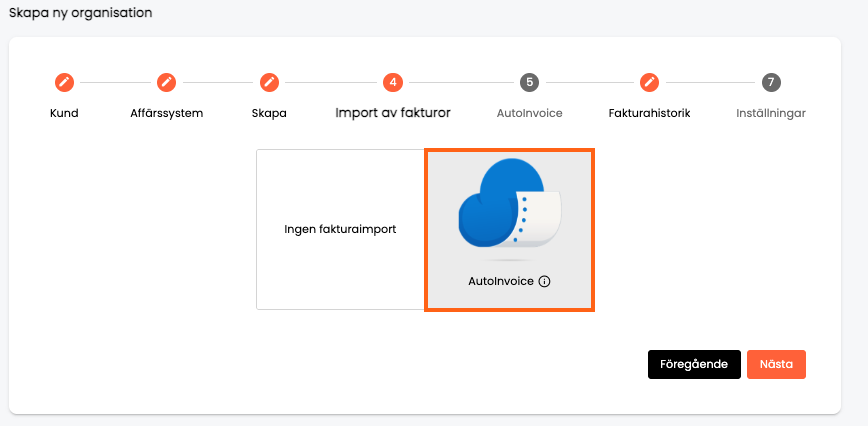This screenshot has height=426, width=868.
Task: Go to step 5 circle, AutoInvoice
Action: (530, 83)
